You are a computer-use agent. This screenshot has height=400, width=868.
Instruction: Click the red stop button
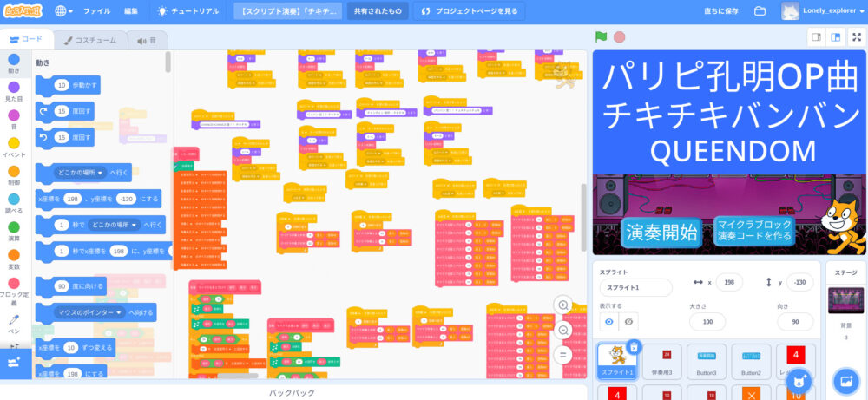point(620,37)
